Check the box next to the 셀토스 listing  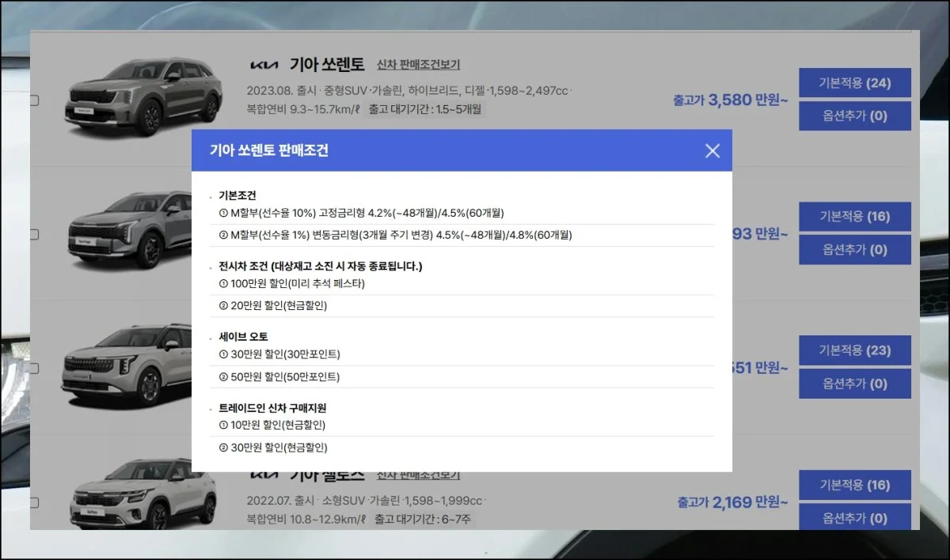click(34, 501)
